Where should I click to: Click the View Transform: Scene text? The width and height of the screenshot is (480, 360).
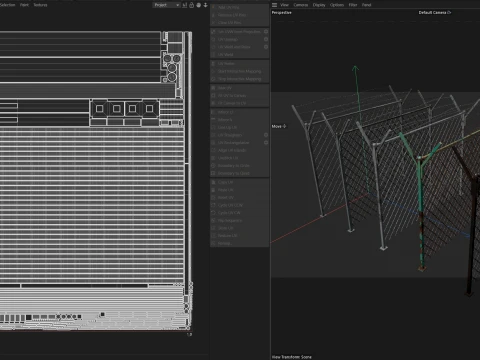[x=292, y=357]
